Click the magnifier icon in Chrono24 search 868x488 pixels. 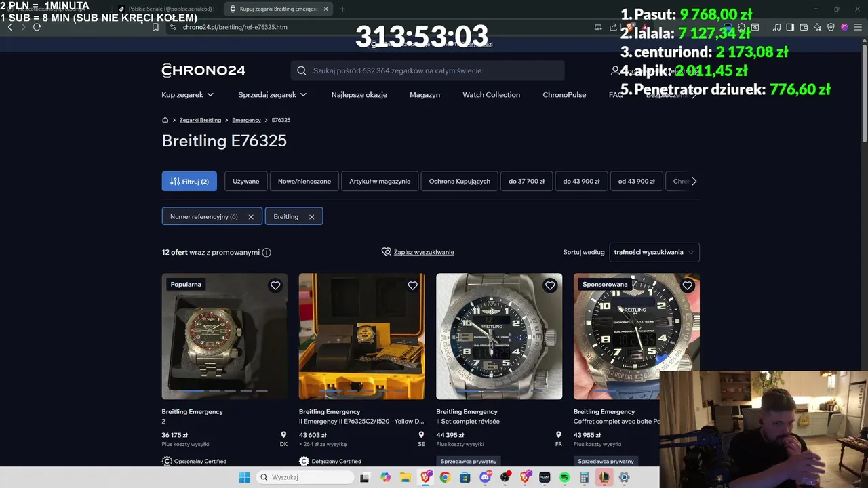pyautogui.click(x=302, y=70)
